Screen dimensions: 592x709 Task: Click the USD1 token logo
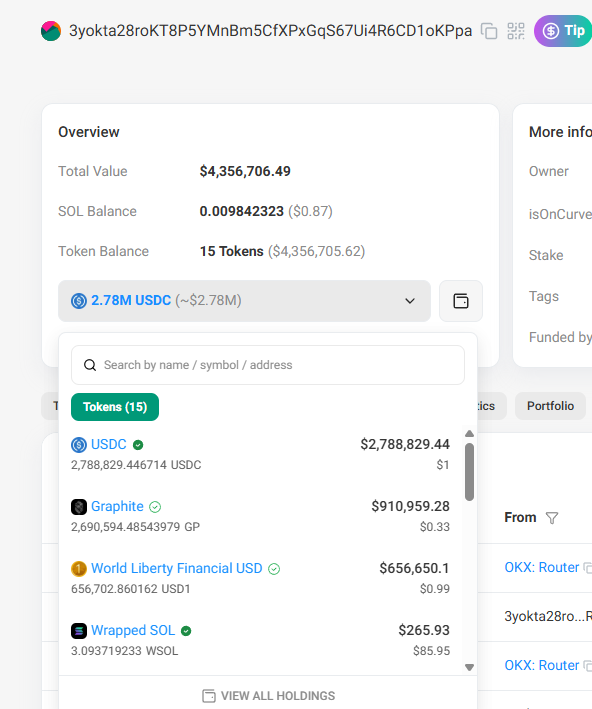point(79,569)
